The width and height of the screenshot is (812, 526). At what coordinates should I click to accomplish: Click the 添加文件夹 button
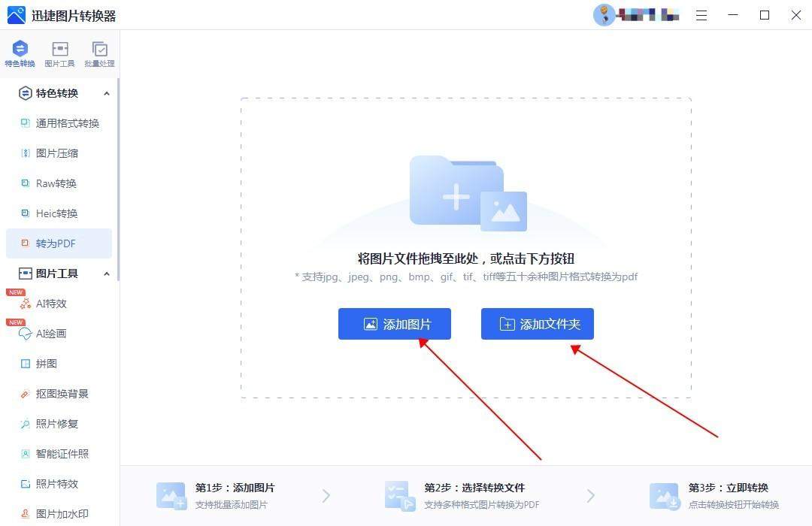tap(538, 324)
